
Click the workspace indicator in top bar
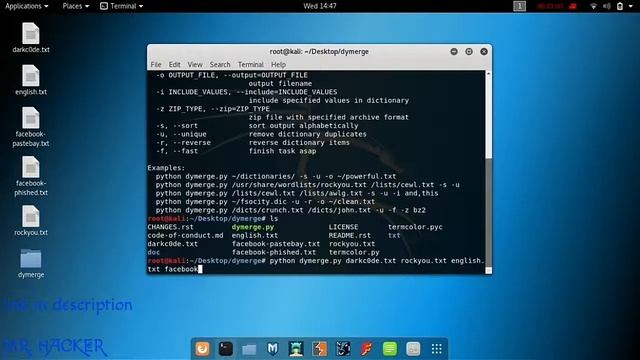coord(519,6)
